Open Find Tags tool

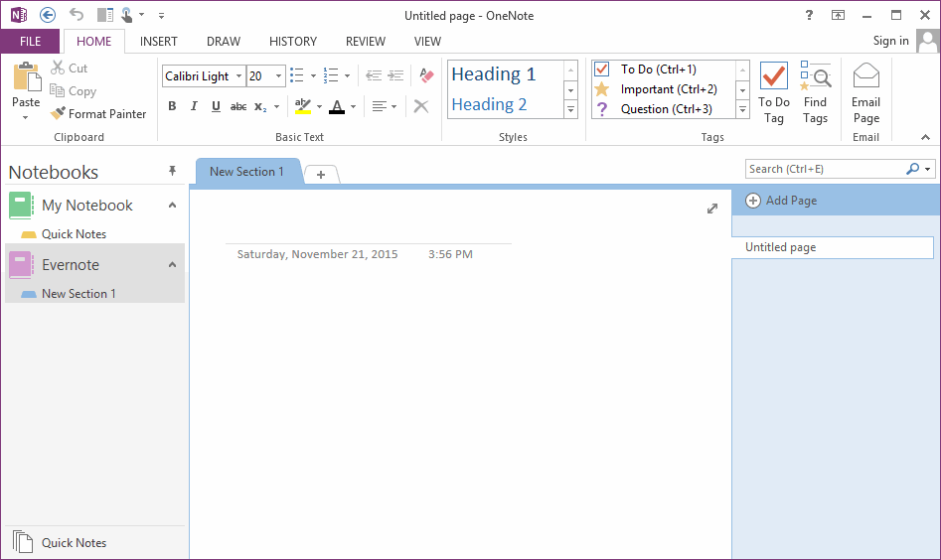click(x=815, y=93)
